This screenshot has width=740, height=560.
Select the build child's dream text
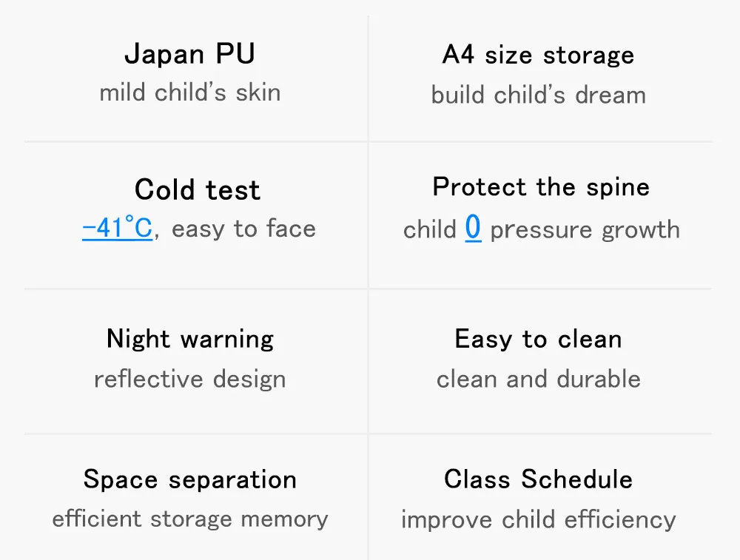(539, 95)
